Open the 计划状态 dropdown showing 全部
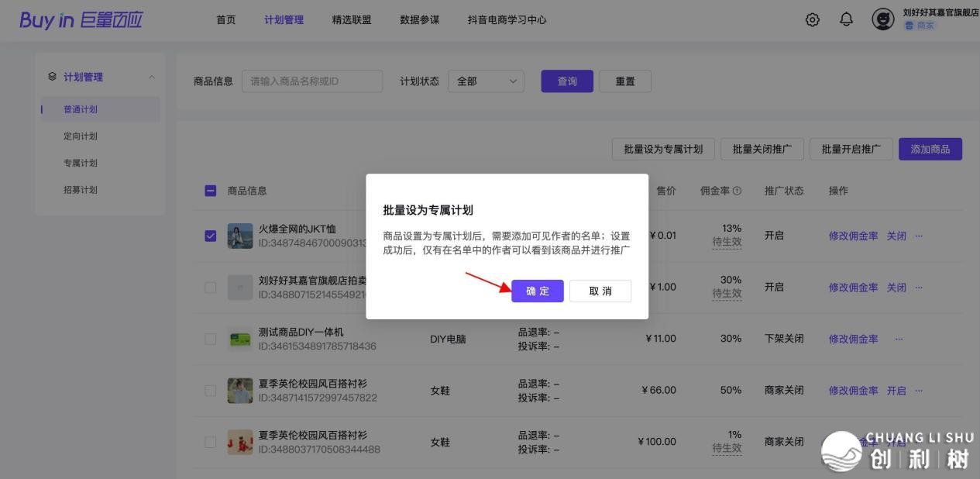Viewport: 980px width, 479px height. click(486, 81)
